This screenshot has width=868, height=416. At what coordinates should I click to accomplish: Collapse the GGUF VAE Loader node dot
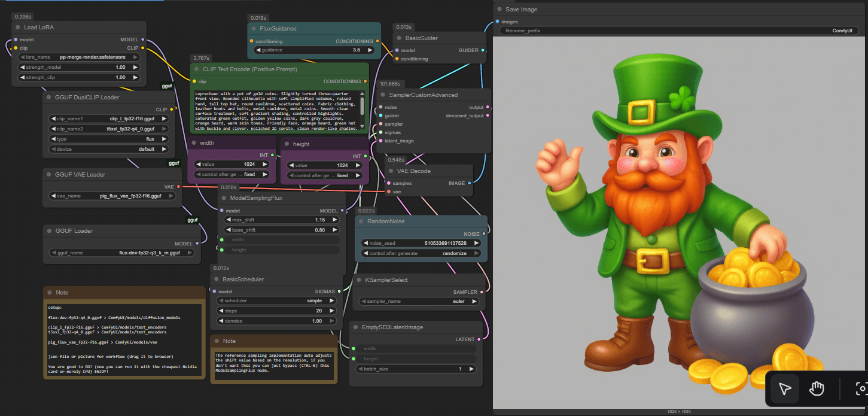49,175
